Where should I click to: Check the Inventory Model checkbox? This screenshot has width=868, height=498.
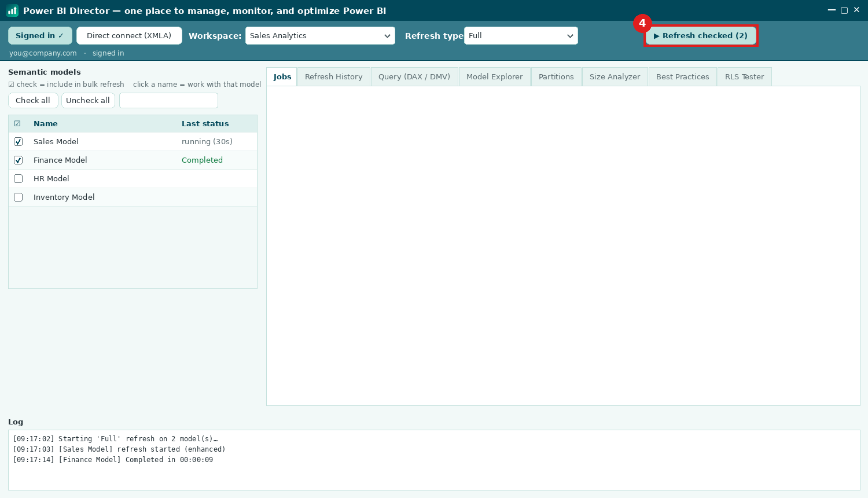click(19, 197)
